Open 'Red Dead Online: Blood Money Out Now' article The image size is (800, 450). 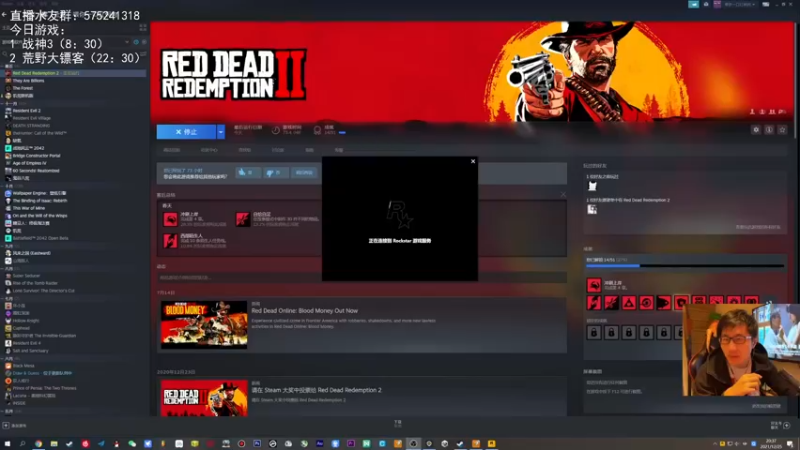tap(305, 311)
